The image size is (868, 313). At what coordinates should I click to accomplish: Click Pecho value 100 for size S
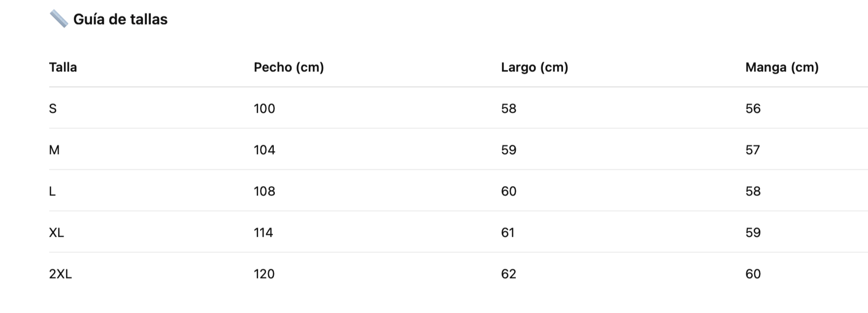[265, 108]
